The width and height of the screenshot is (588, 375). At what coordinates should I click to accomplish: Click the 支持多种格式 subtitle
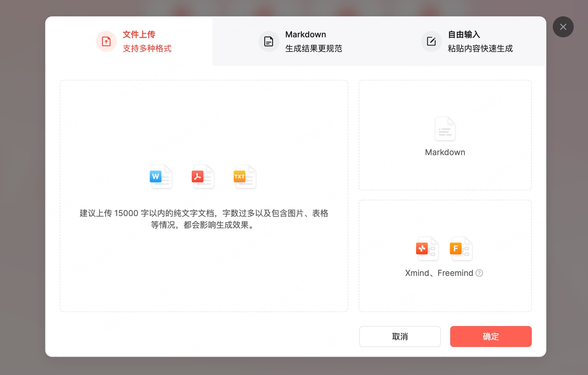coord(147,48)
